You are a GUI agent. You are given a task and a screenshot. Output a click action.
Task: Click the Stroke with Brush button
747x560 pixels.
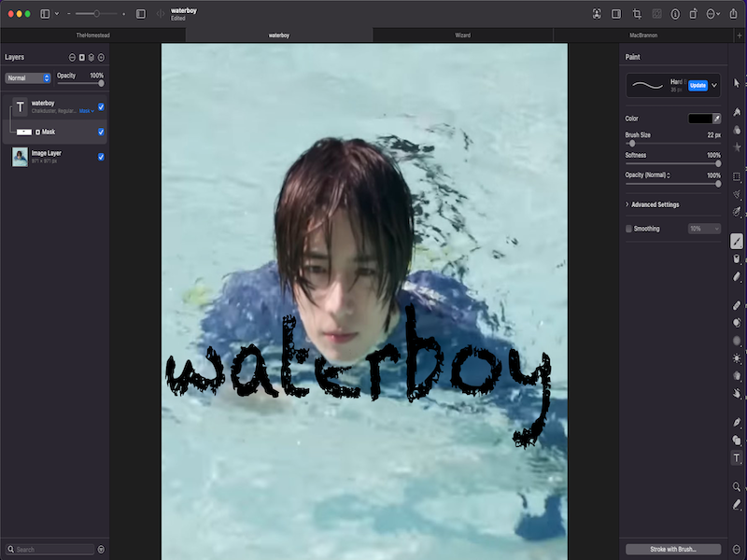673,549
